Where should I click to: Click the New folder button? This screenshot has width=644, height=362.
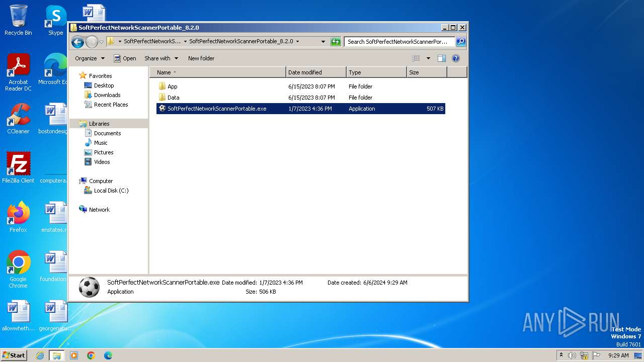coord(201,58)
